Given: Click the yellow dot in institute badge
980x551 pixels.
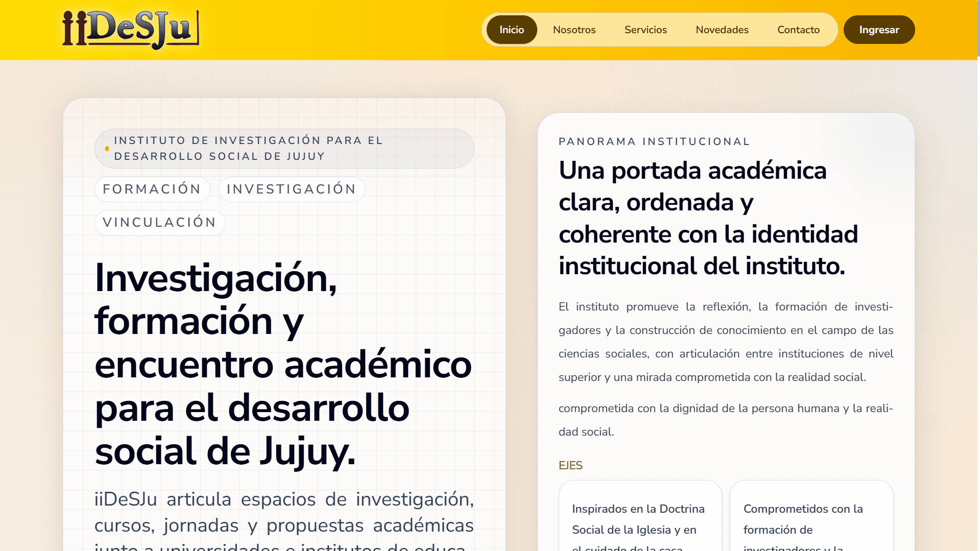Looking at the screenshot, I should 107,149.
